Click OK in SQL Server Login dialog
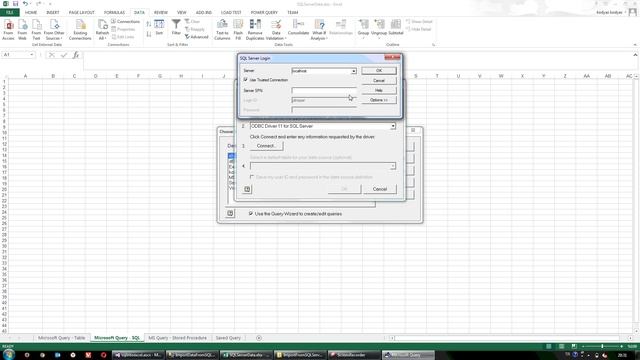The height and width of the screenshot is (360, 640). pos(379,71)
